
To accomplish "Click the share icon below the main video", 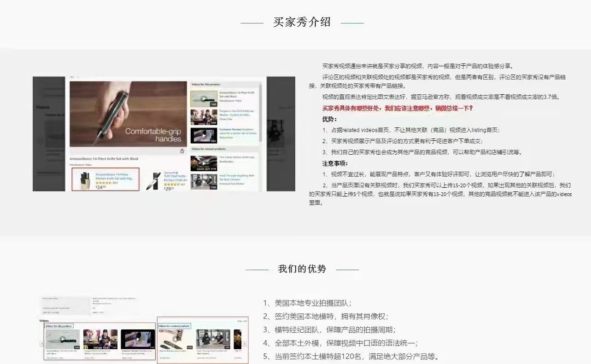I will point(182,151).
